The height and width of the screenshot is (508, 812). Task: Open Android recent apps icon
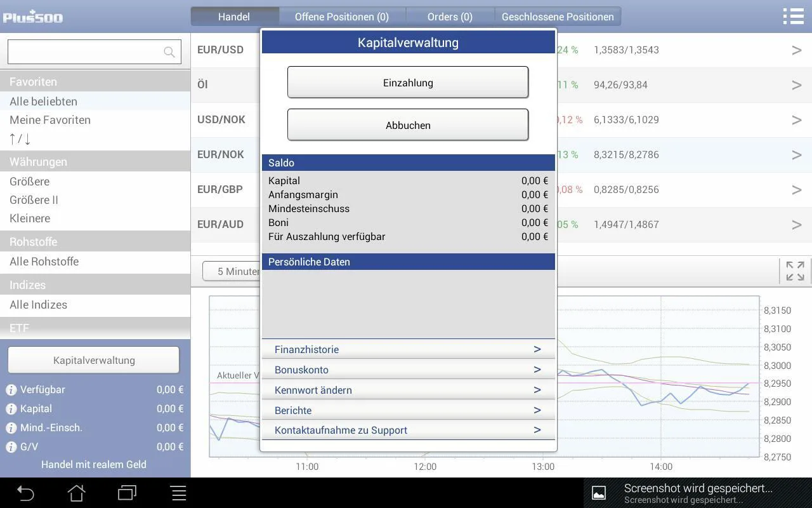[x=128, y=493]
